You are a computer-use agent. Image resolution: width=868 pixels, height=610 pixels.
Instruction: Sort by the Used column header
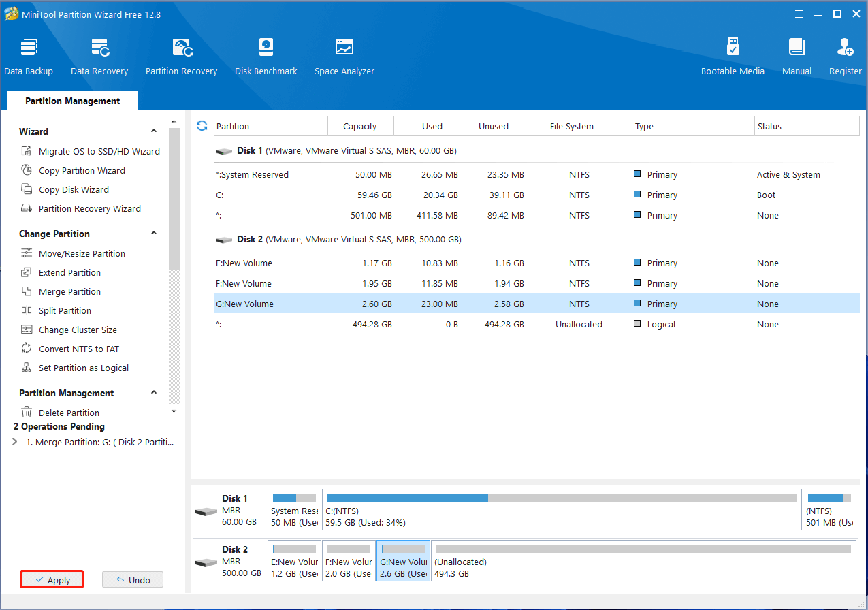[427, 126]
